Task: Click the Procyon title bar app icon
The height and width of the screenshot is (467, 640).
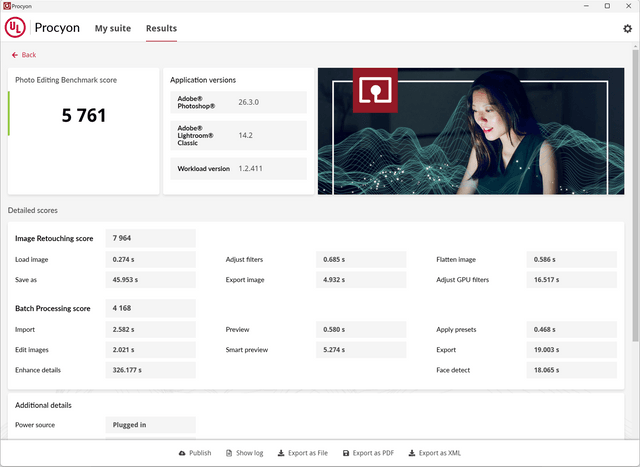Action: 7,6
